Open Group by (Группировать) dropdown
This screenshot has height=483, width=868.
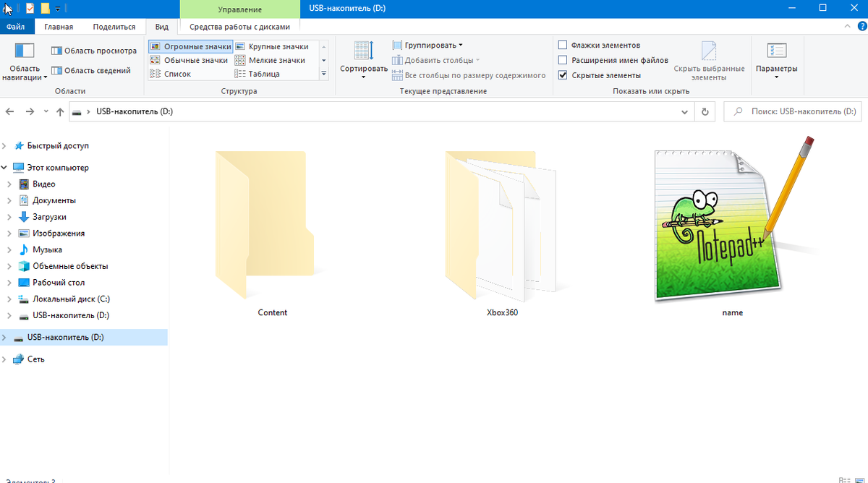point(428,45)
